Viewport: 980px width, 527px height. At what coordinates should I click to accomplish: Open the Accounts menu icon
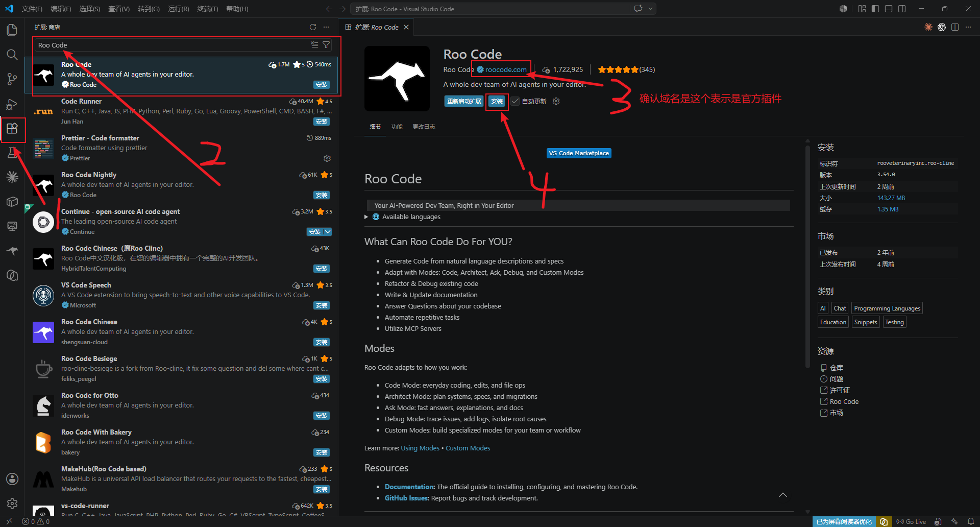[x=12, y=479]
